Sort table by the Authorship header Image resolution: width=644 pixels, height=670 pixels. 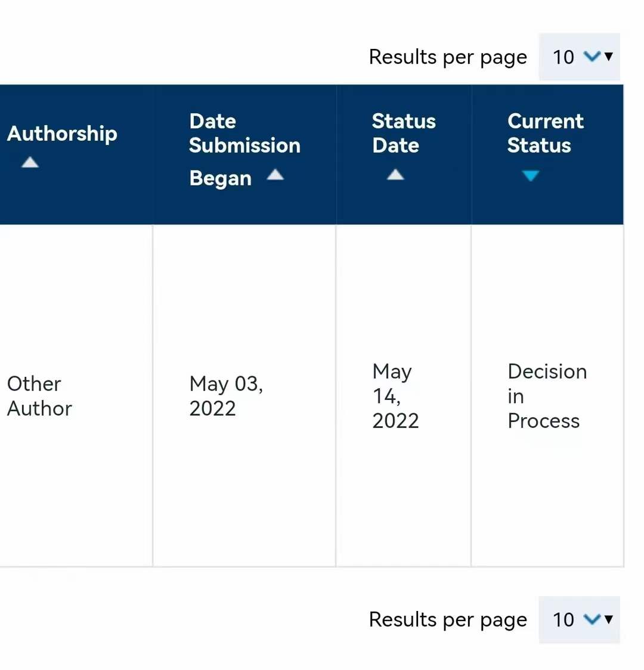pos(62,134)
